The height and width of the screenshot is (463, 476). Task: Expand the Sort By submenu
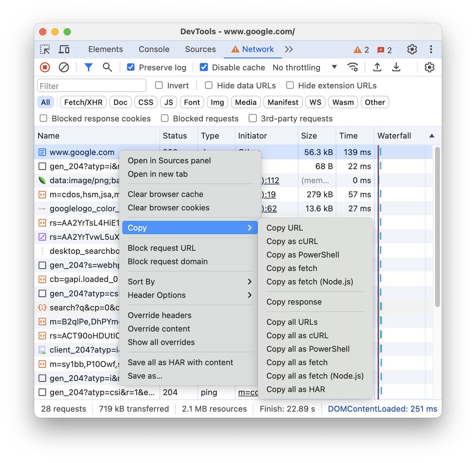190,281
